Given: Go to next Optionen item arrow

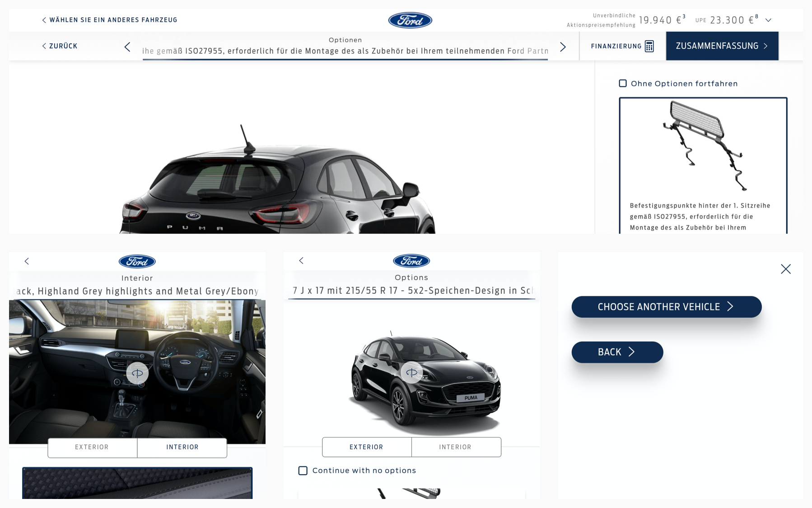Looking at the screenshot, I should [x=563, y=47].
